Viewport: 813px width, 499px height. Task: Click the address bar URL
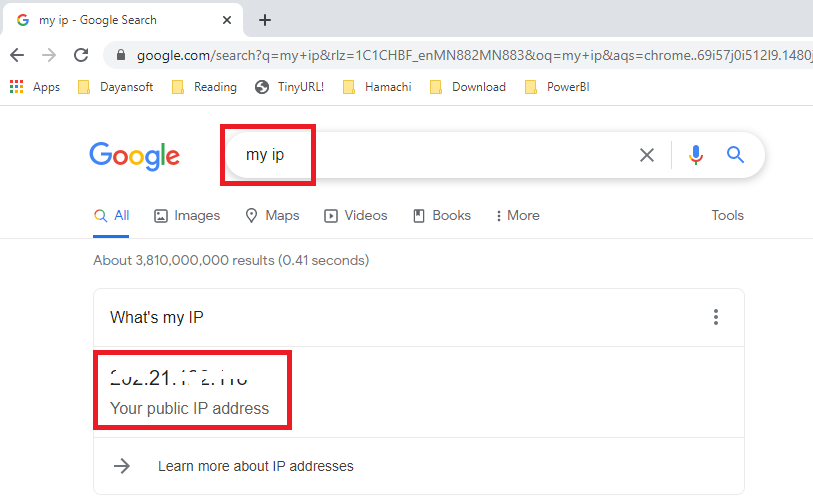pyautogui.click(x=474, y=55)
